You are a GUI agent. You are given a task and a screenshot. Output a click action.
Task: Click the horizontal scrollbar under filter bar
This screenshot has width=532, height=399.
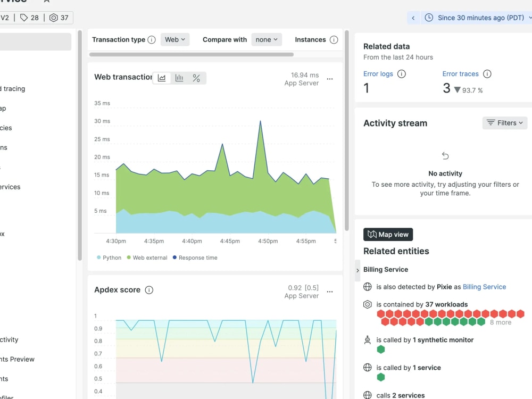pyautogui.click(x=192, y=54)
